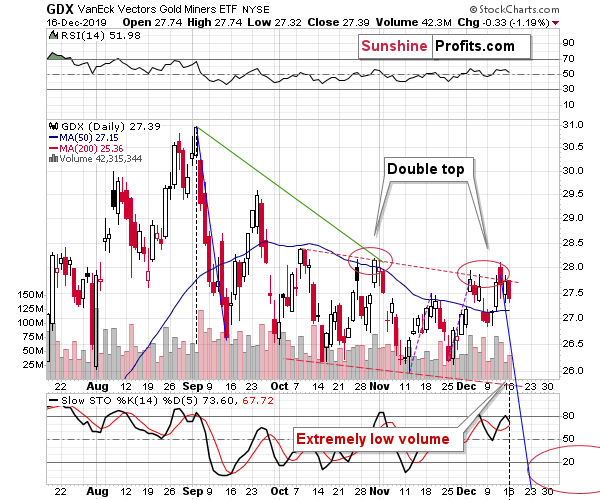Click the NYSE exchange label
The image size is (600, 500).
pyautogui.click(x=256, y=10)
